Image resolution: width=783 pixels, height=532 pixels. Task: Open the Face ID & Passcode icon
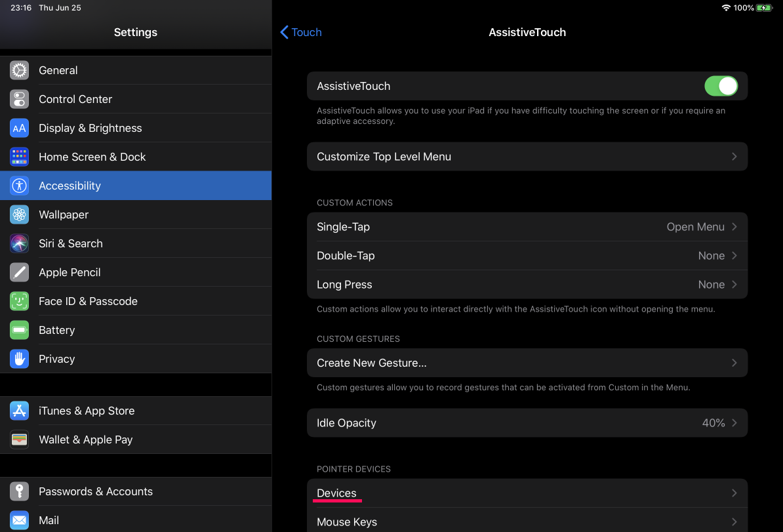20,301
